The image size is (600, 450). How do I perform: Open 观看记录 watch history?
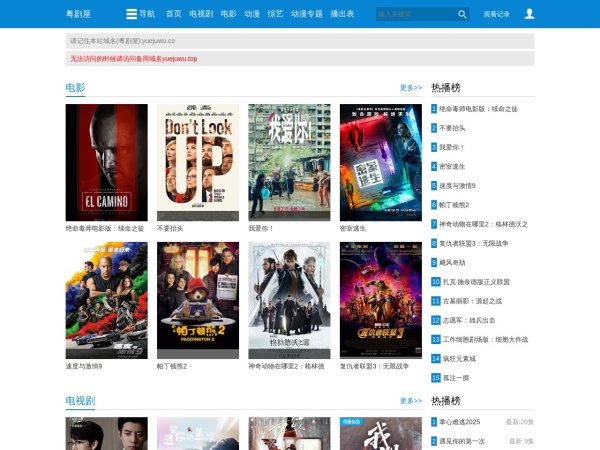(x=496, y=14)
